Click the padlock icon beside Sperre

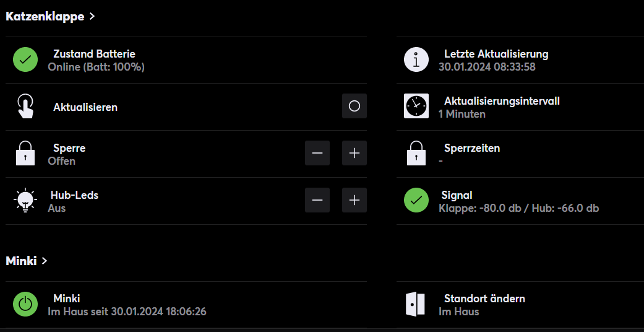click(x=25, y=154)
